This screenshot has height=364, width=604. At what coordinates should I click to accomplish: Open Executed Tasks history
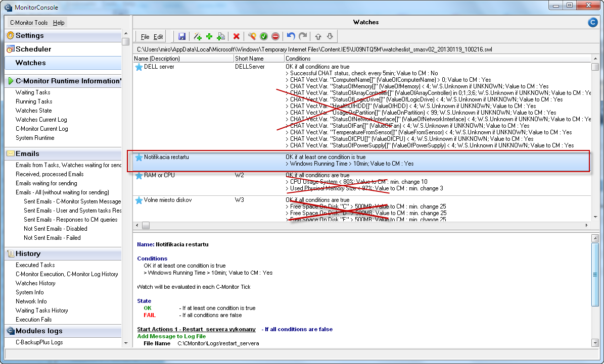click(x=35, y=265)
